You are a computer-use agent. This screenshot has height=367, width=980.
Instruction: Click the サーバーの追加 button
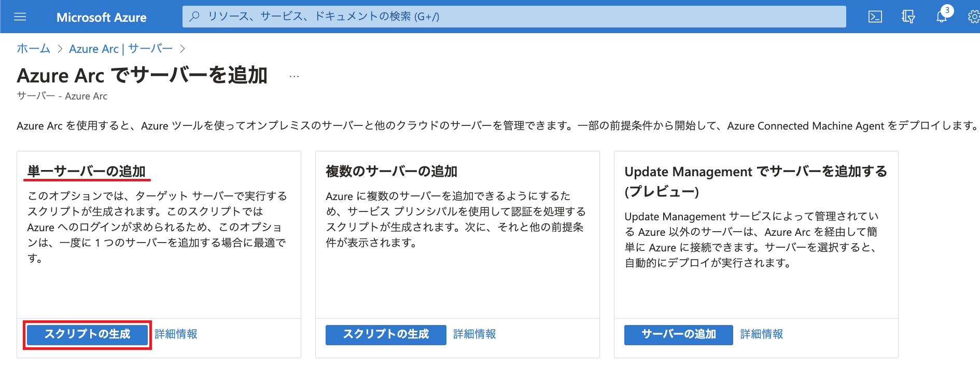(679, 334)
